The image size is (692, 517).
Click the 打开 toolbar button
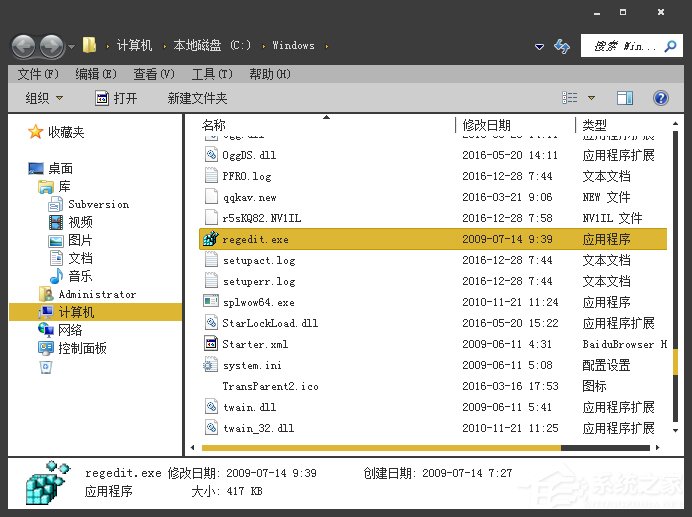click(x=116, y=98)
